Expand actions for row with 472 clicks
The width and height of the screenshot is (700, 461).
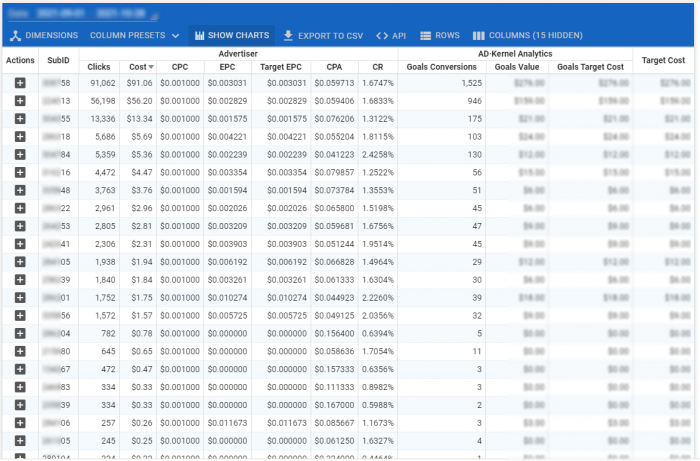point(20,369)
